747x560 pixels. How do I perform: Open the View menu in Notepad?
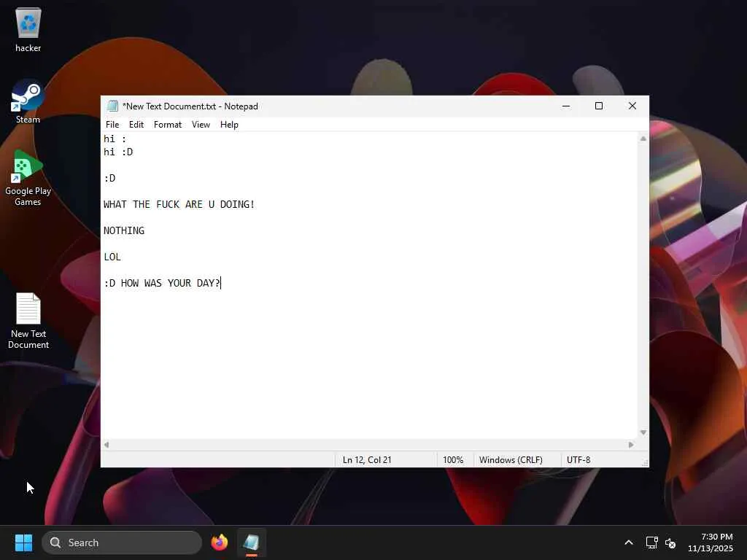pyautogui.click(x=201, y=124)
